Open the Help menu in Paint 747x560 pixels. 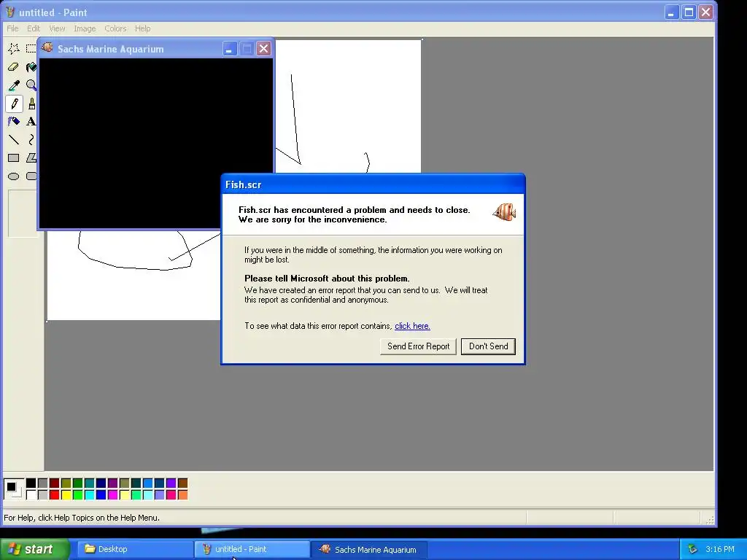coord(142,28)
